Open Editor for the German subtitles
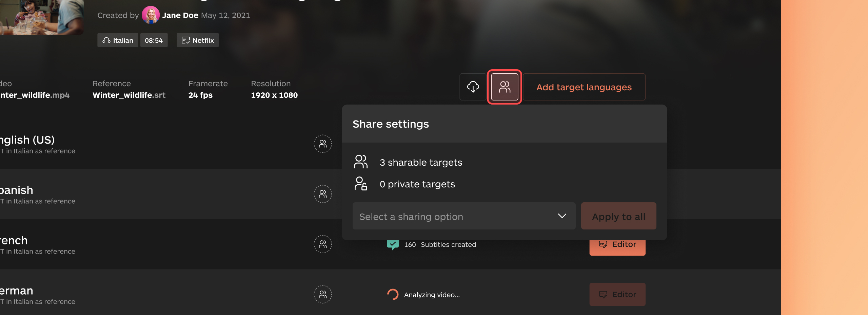 click(617, 294)
